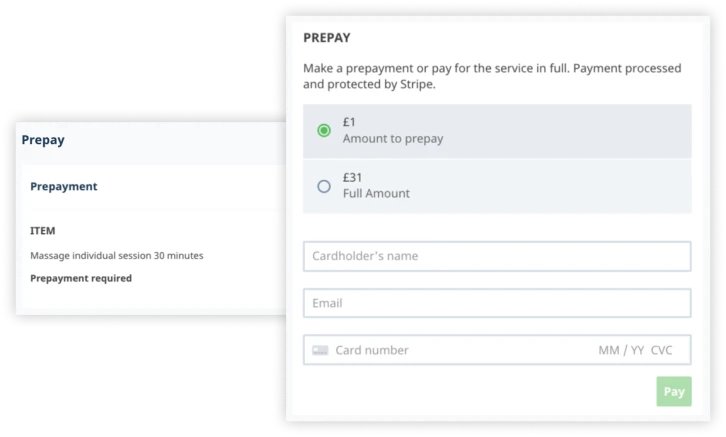This screenshot has width=726, height=437.
Task: Select the Prepayment section header
Action: point(64,186)
